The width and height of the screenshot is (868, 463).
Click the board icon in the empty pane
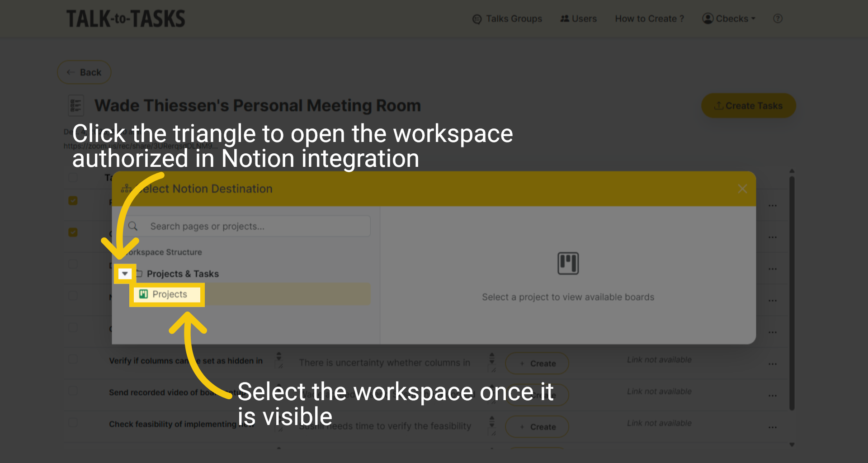[x=568, y=263]
